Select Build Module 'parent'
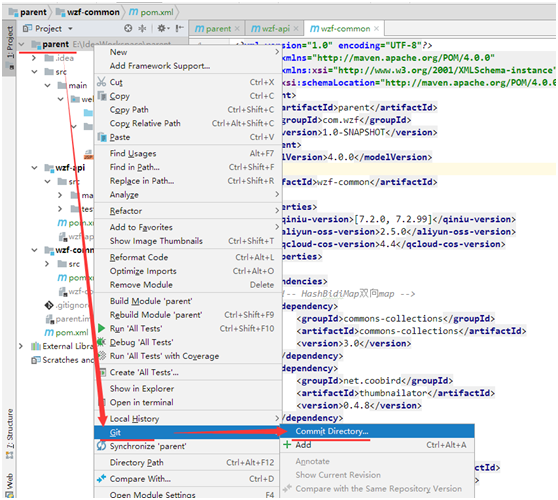This screenshot has width=558, height=500. [188, 301]
